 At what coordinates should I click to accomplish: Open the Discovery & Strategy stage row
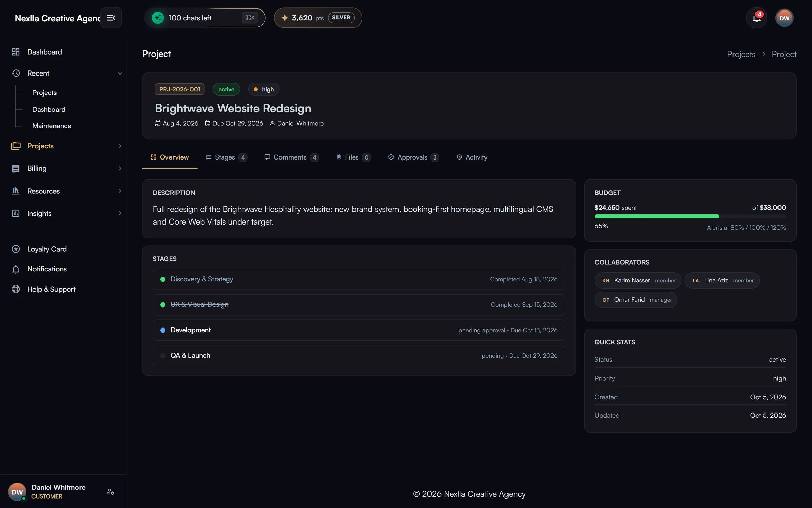click(x=359, y=279)
